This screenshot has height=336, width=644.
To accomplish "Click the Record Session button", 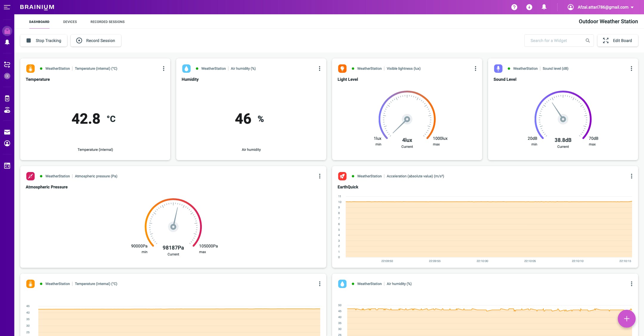I will pyautogui.click(x=96, y=41).
